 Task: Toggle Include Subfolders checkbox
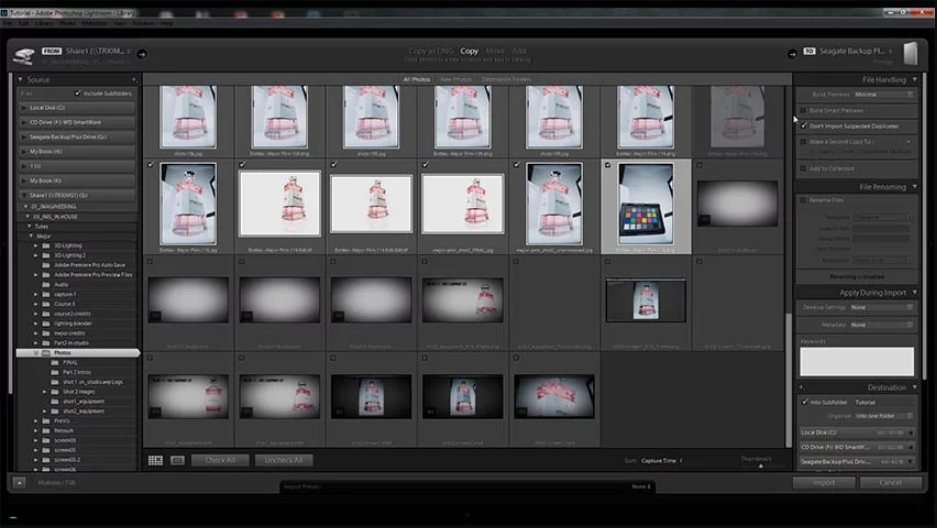(x=78, y=93)
